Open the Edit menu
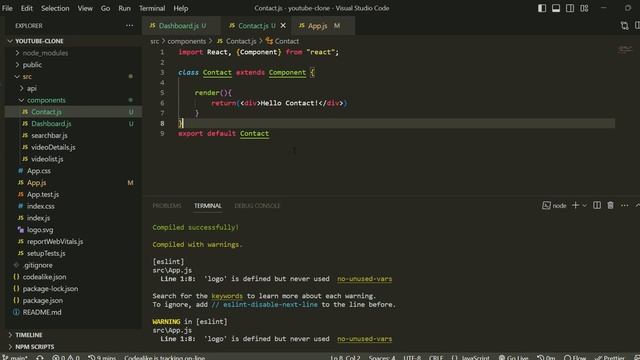 27,8
